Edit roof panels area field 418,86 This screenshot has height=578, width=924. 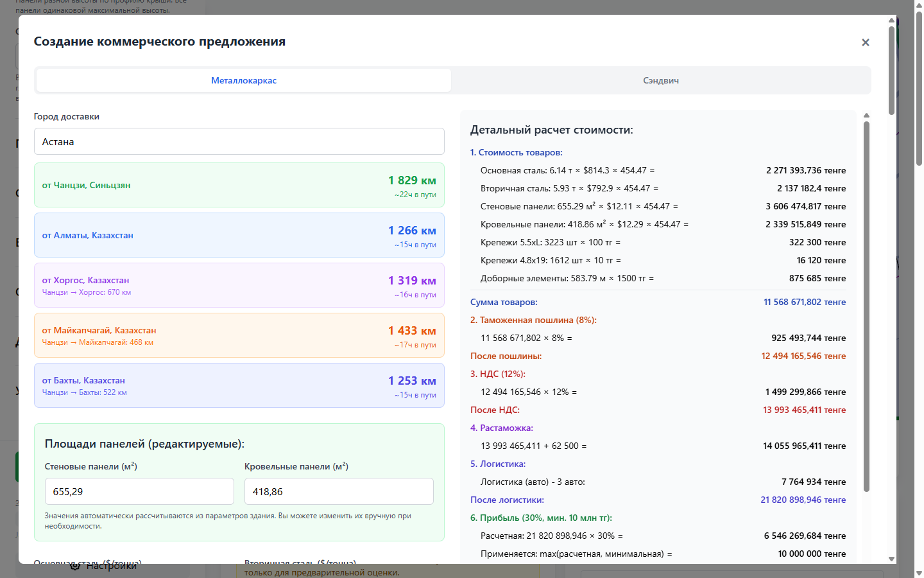[339, 491]
